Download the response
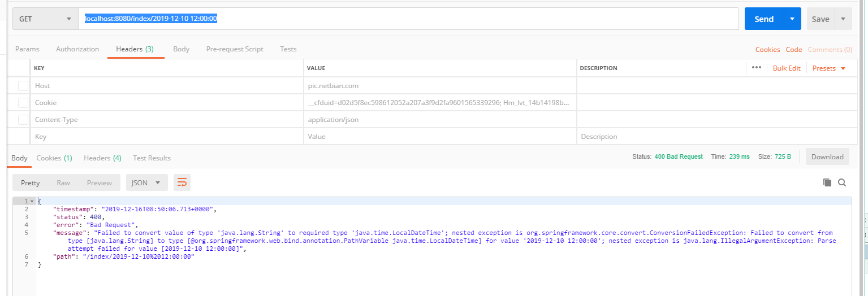Viewport: 868px width, 296px height. point(827,157)
